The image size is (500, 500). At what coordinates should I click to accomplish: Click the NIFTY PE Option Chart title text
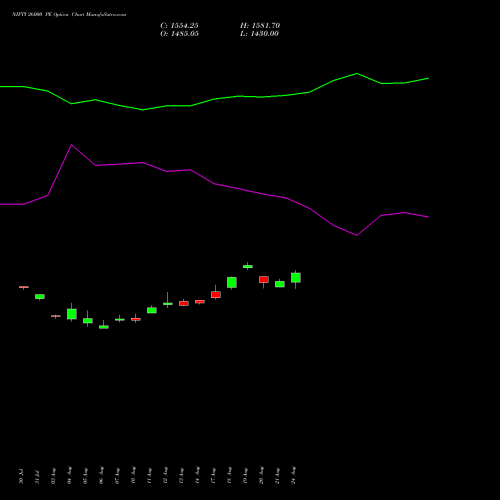click(x=69, y=15)
